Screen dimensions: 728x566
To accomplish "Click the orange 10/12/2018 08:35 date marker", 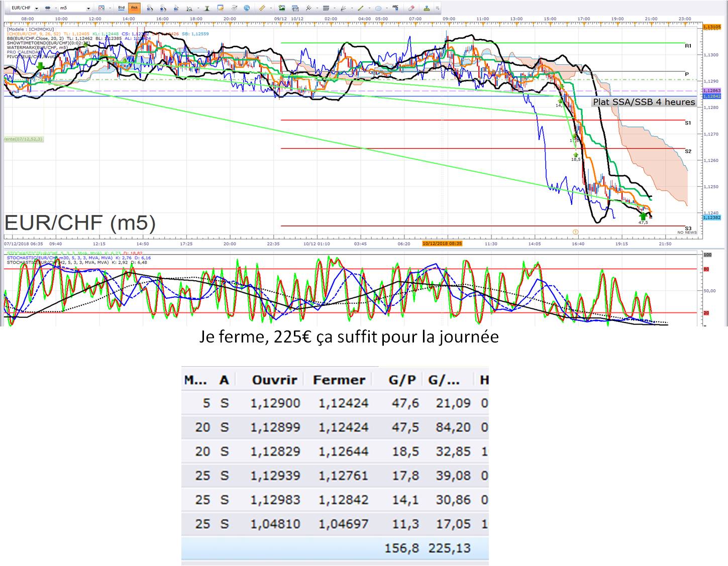I will click(x=442, y=244).
